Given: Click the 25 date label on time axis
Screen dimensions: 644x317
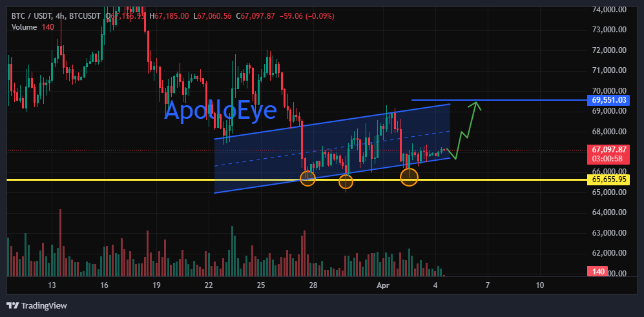Looking at the screenshot, I should [262, 285].
